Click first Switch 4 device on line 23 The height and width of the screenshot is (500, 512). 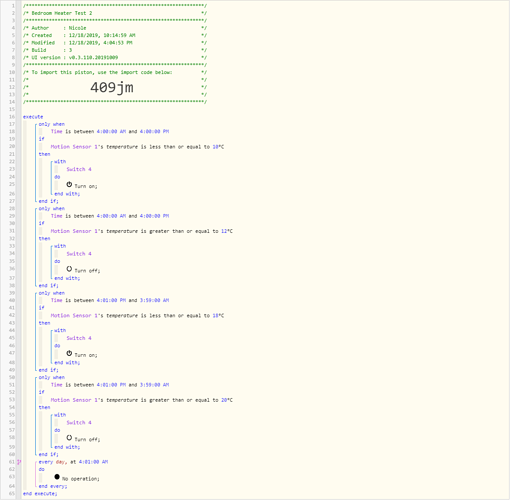coord(79,169)
